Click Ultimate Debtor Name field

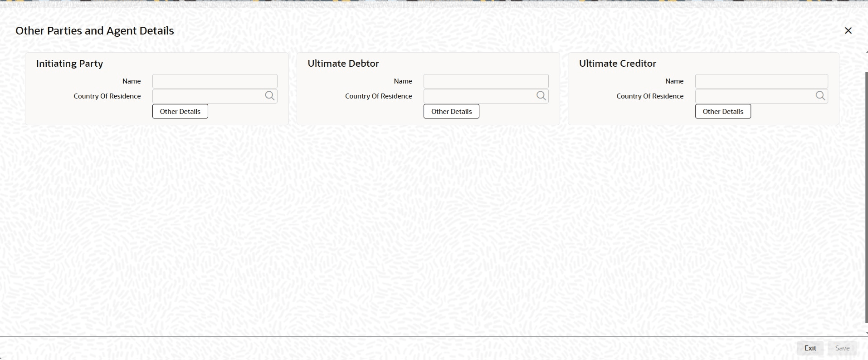pos(486,81)
